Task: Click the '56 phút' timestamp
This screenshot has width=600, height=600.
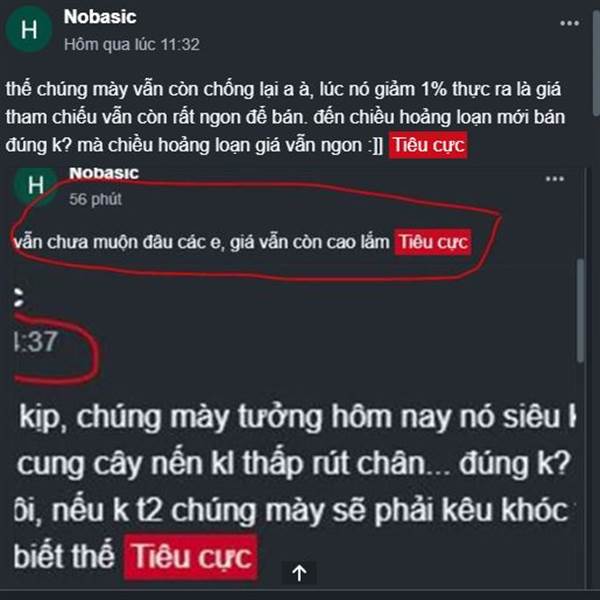Action: (x=95, y=199)
